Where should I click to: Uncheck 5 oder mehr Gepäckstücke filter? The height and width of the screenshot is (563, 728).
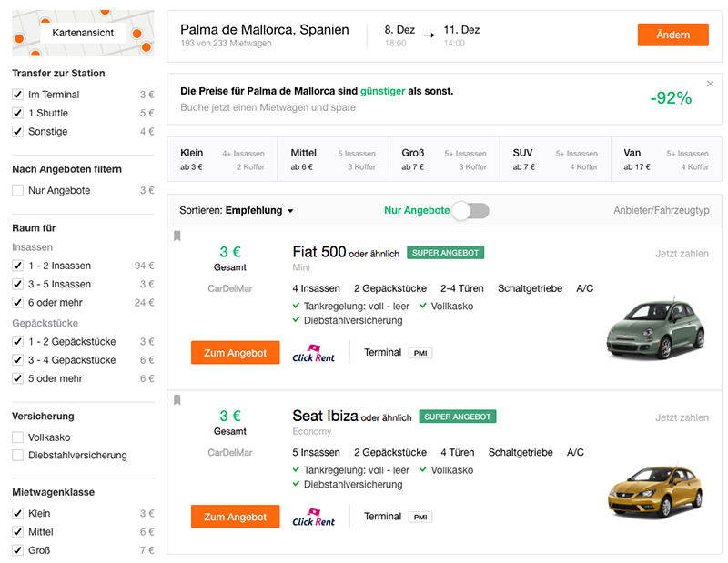[x=17, y=378]
